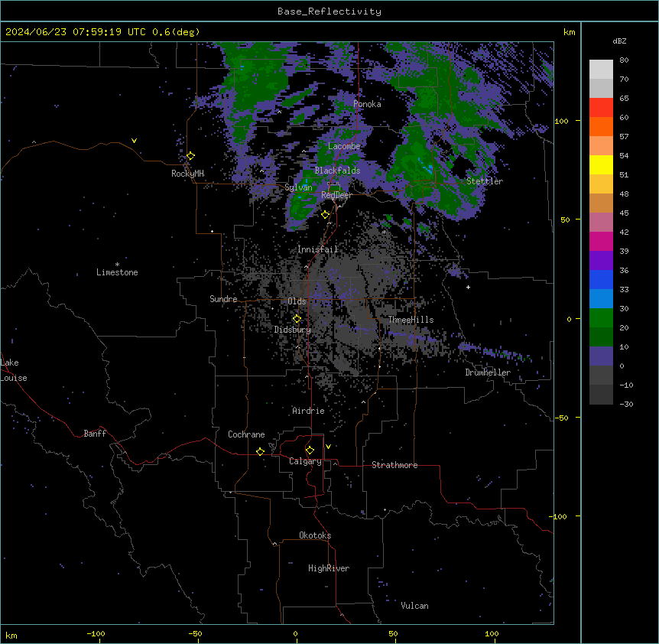The image size is (659, 644).
Task: Select the Ponoka label
Action: (x=367, y=104)
